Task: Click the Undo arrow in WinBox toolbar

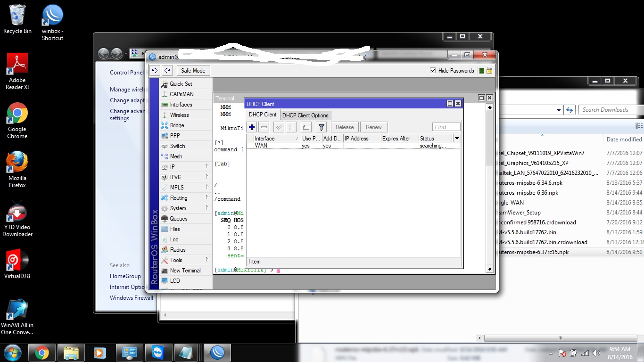Action: [155, 71]
